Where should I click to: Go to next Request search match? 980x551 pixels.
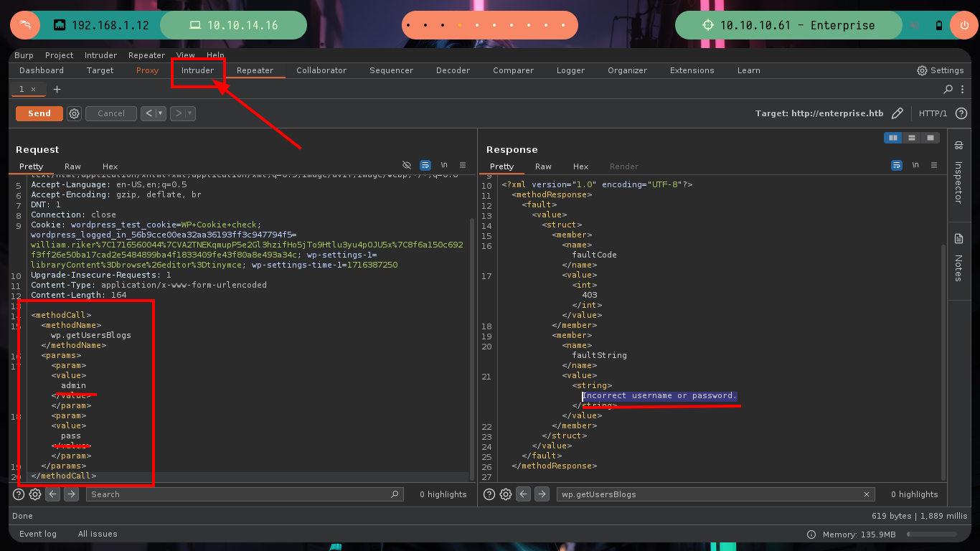tap(71, 494)
